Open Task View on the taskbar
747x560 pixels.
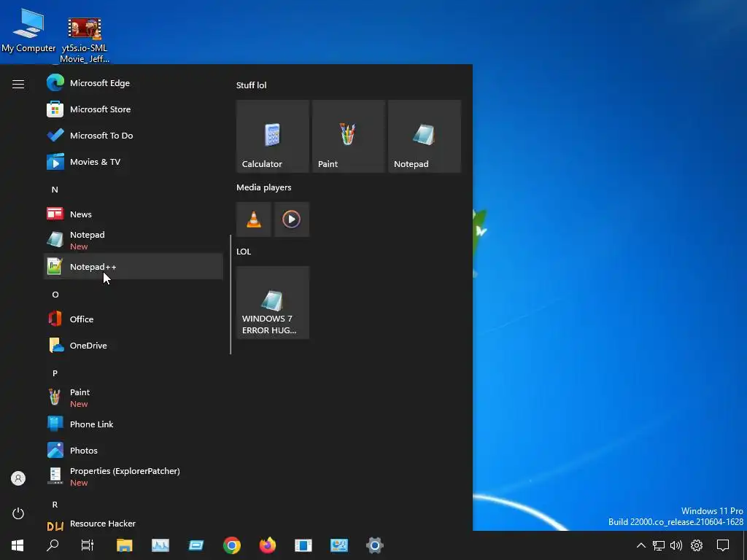[x=88, y=545]
